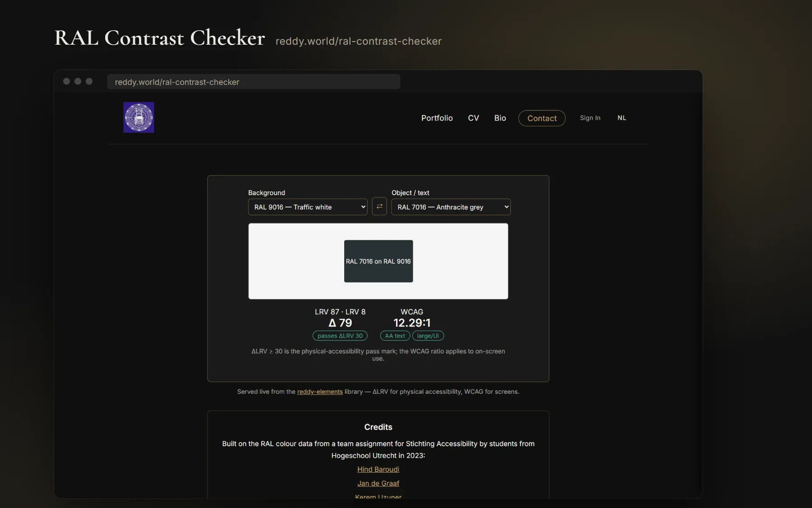Open the Bio nav item

tap(500, 118)
